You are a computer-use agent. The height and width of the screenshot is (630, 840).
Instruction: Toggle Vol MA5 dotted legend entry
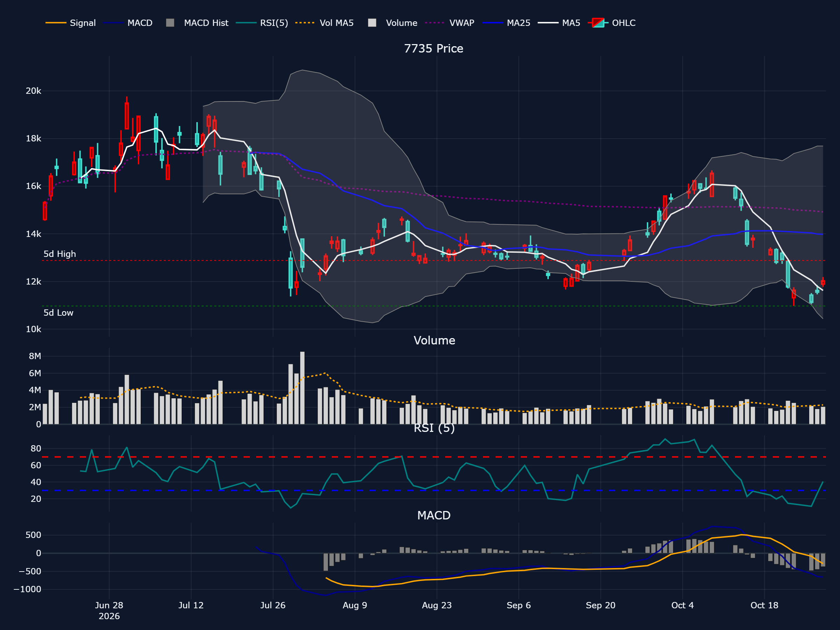[x=324, y=23]
